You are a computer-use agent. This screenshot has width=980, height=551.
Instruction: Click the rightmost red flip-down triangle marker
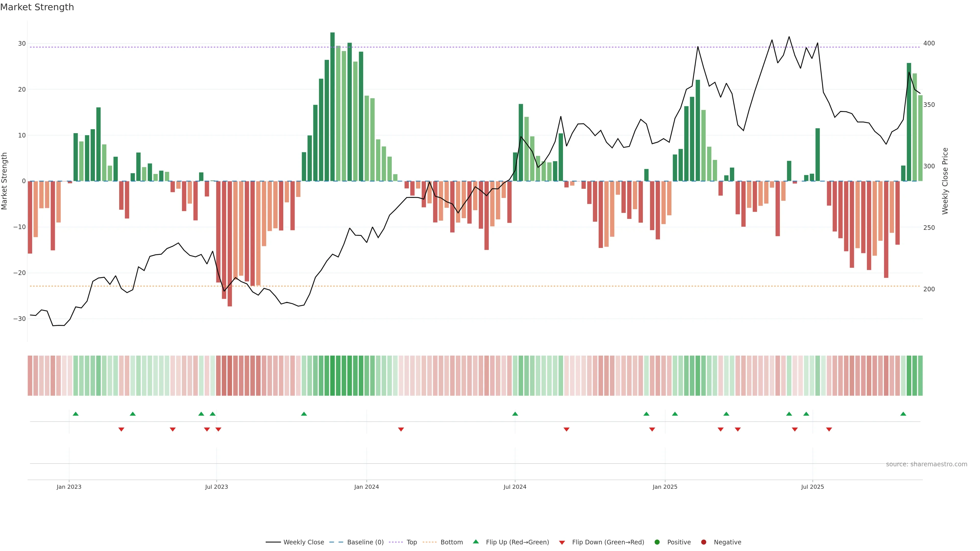829,429
